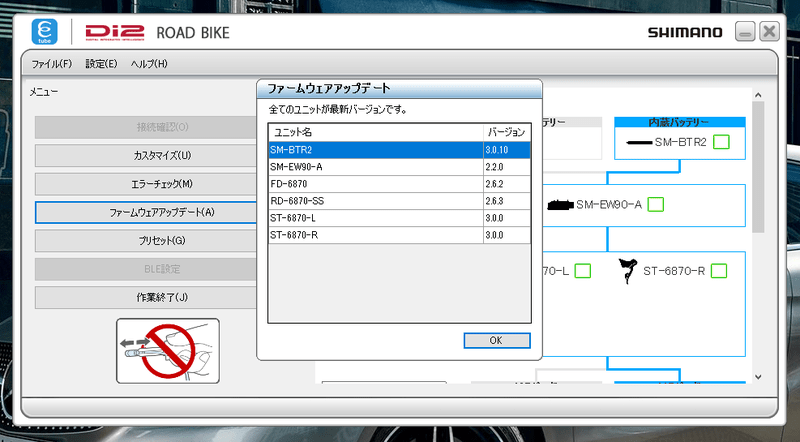Click the カスタマイズ(U) button
This screenshot has height=442, width=800.
(x=146, y=155)
